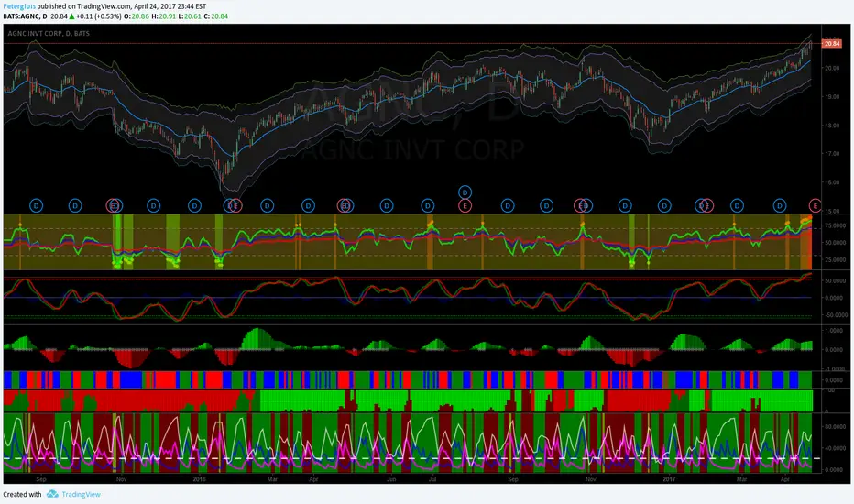Screen dimensions: 854x504
Task: Open the Peterglius author profile link
Action: [x=19, y=6]
